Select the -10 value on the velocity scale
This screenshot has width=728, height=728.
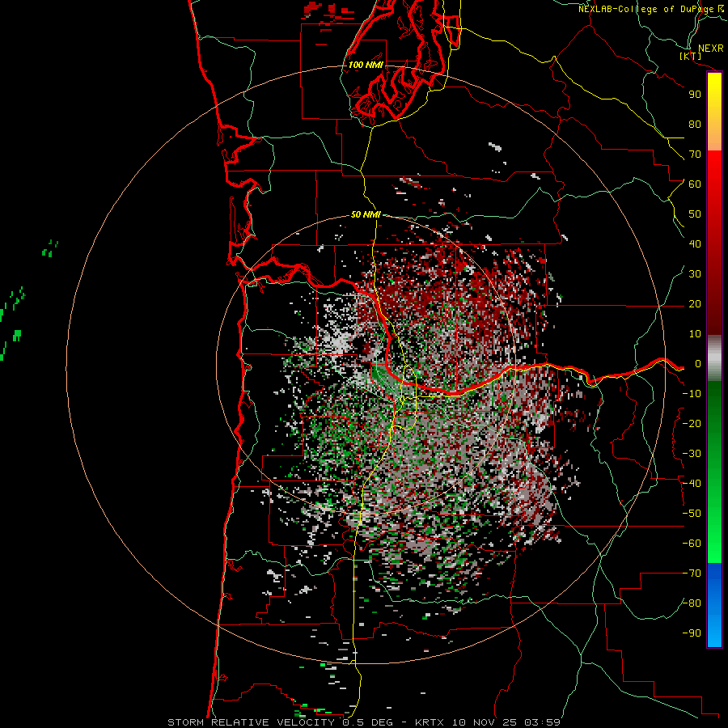coord(692,394)
